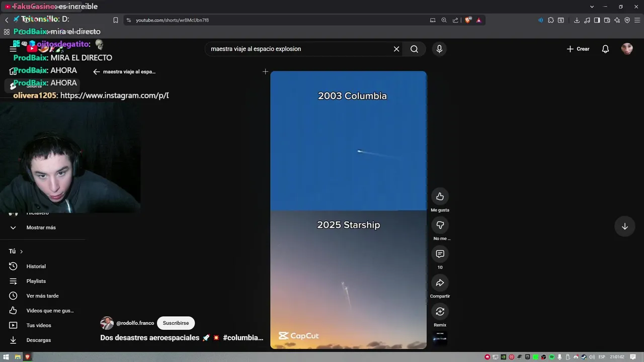Bookmark this page with bookmark icon

point(116,20)
